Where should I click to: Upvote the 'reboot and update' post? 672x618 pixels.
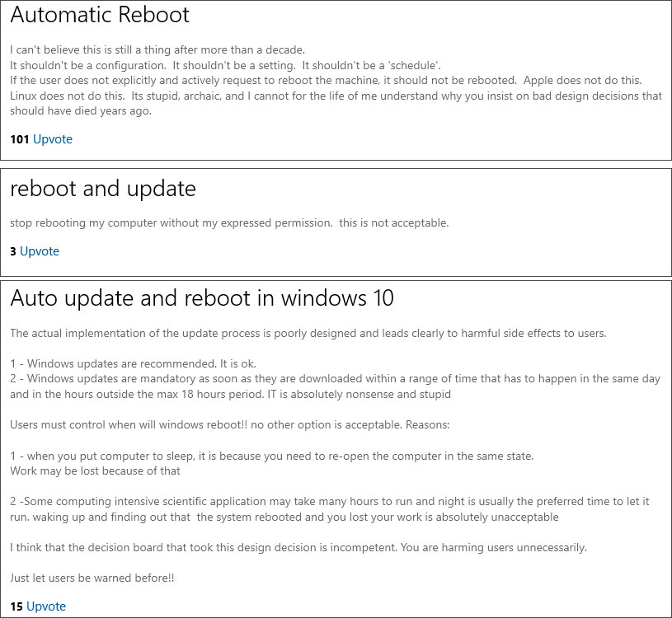40,251
